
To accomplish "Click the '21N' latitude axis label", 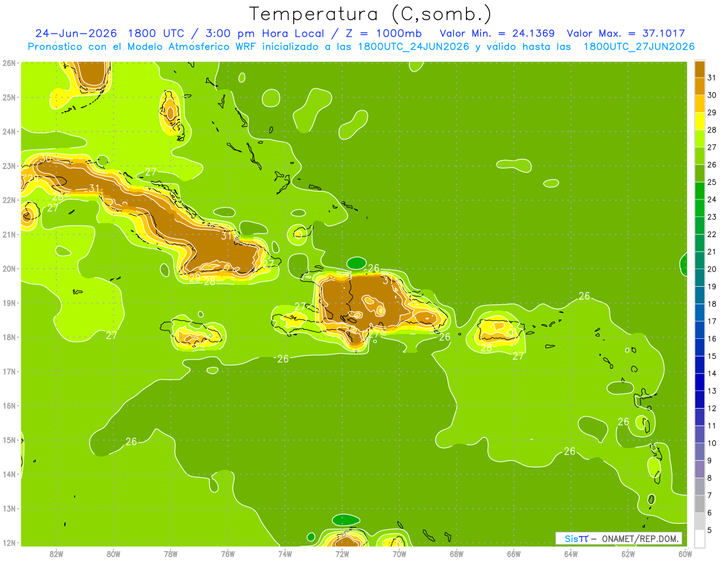I will coord(9,234).
